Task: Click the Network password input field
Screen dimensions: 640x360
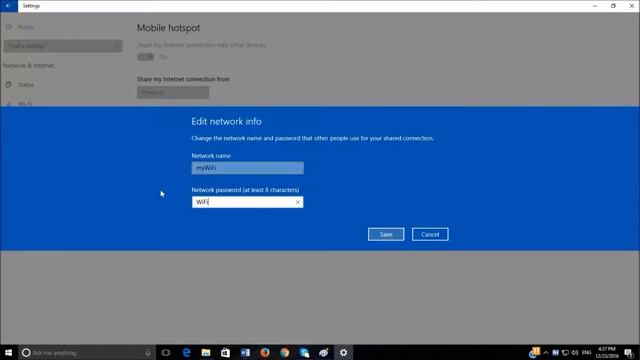Action: coord(247,202)
